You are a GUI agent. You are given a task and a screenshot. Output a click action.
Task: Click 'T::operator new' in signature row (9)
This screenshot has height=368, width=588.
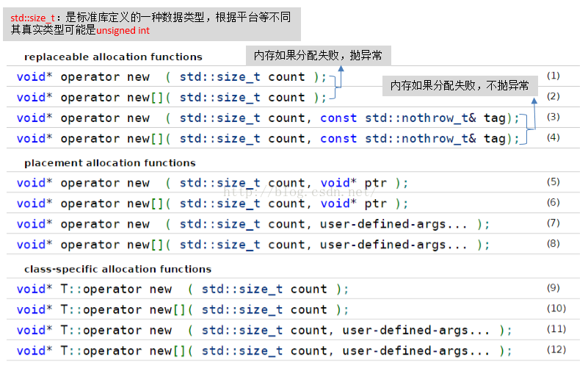116,289
